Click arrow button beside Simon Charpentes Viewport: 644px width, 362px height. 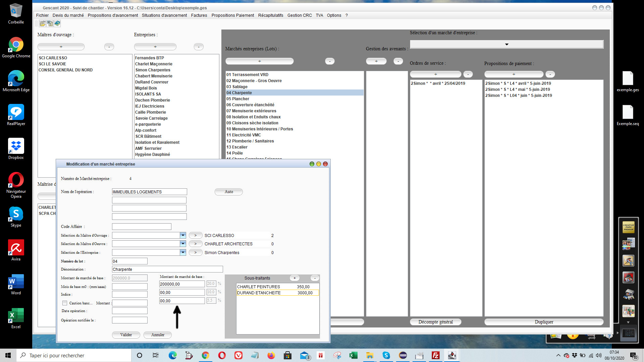(x=196, y=253)
